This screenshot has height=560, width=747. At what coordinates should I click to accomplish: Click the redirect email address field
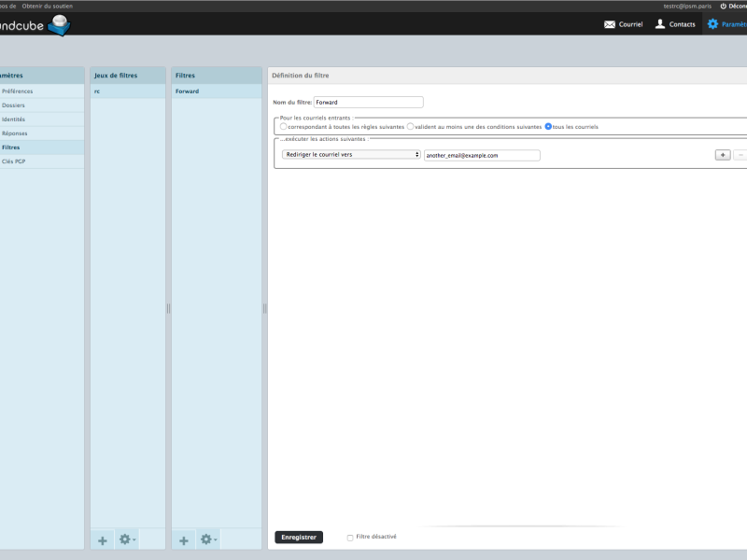482,155
